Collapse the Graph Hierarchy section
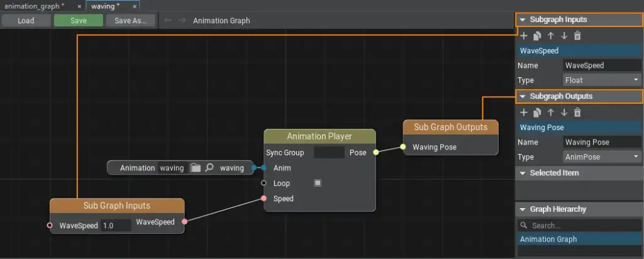 tap(523, 209)
